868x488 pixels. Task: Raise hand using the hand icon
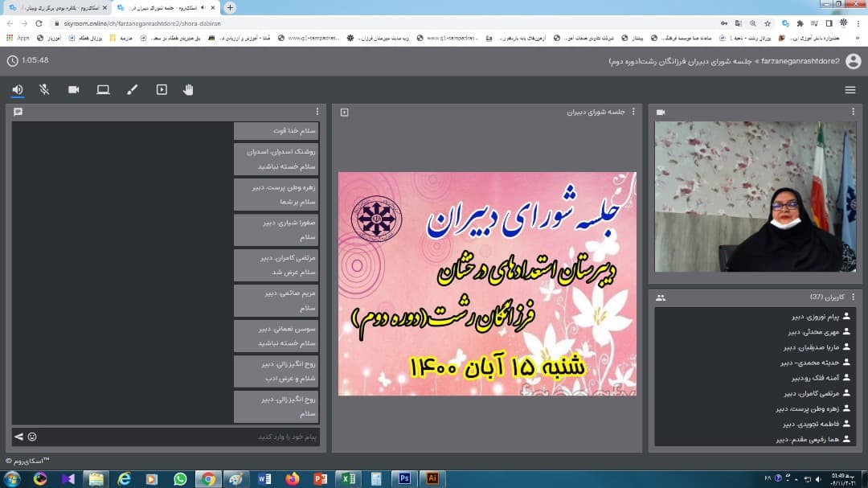[x=188, y=89]
